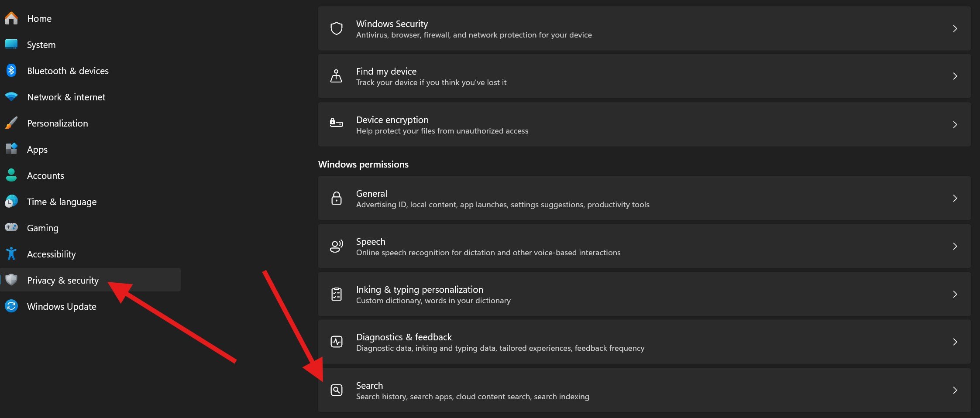The height and width of the screenshot is (418, 980).
Task: Expand the General permissions chevron
Action: click(955, 198)
